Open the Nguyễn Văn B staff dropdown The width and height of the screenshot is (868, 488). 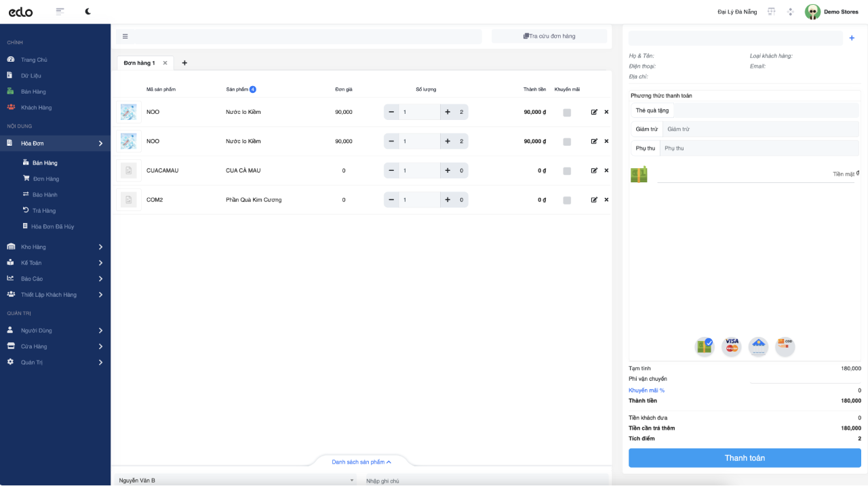coord(236,481)
